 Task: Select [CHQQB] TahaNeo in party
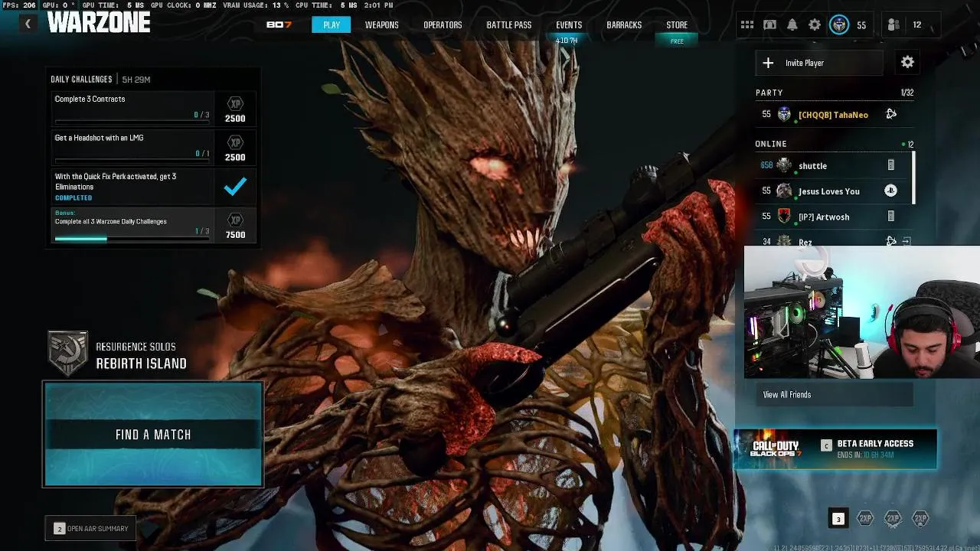coord(833,114)
